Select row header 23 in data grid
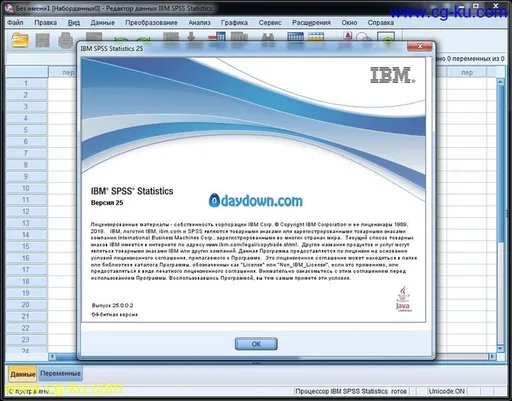The image size is (512, 401). [26, 340]
